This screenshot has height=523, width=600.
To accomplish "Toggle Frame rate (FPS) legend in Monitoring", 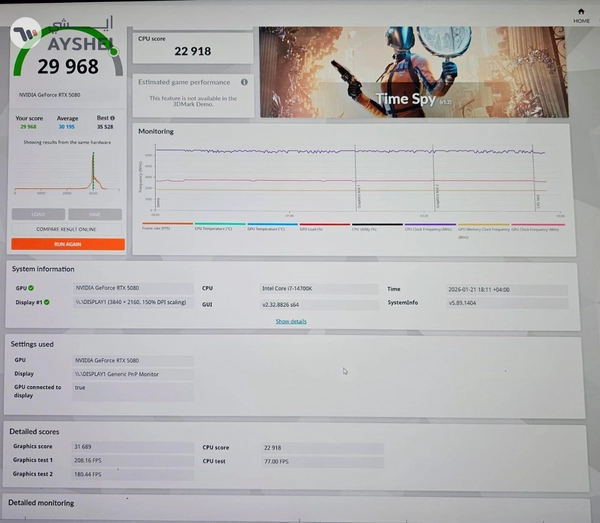I will pos(167,226).
